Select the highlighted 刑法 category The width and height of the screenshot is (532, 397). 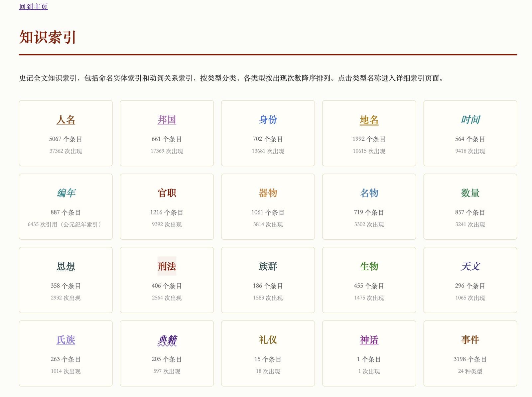(167, 266)
